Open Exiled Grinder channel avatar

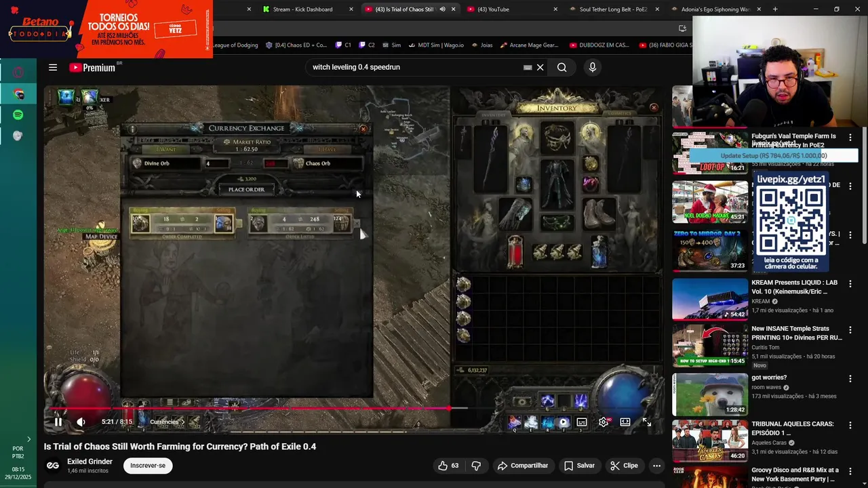pyautogui.click(x=52, y=466)
